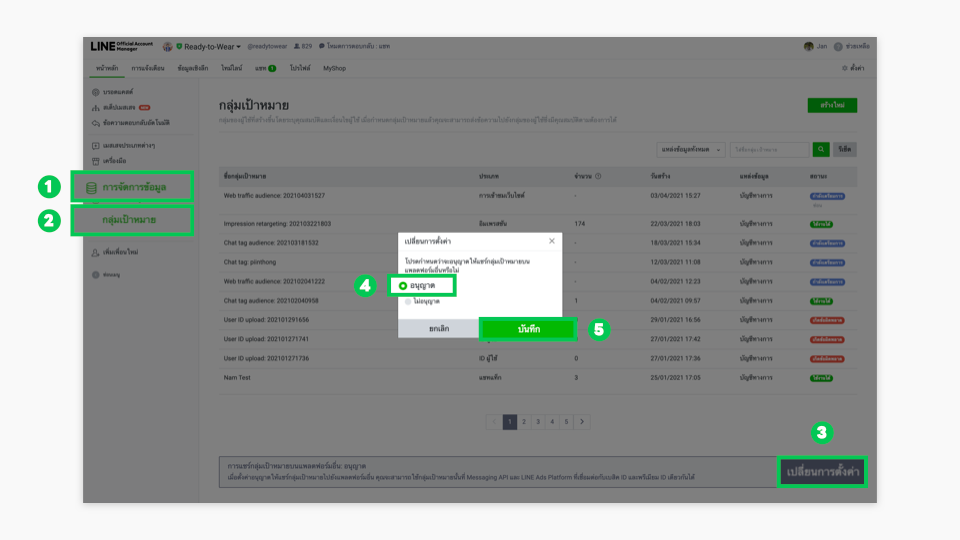This screenshot has width=960, height=540.
Task: Click the broadcast icon in sidebar
Action: [x=95, y=92]
